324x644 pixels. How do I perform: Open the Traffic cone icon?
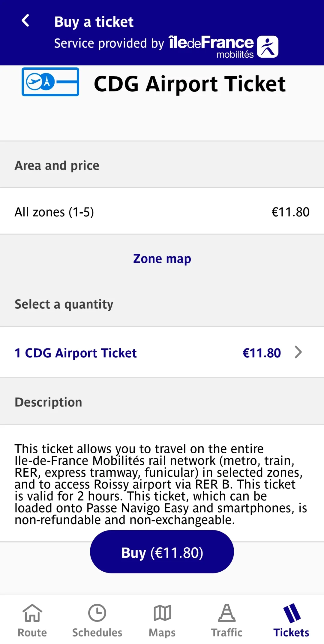227,613
